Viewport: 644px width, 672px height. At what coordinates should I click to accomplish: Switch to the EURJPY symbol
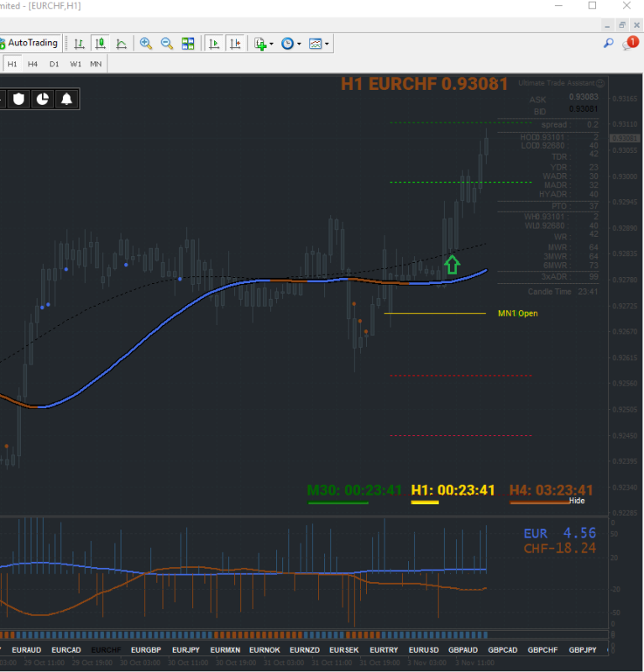(186, 649)
